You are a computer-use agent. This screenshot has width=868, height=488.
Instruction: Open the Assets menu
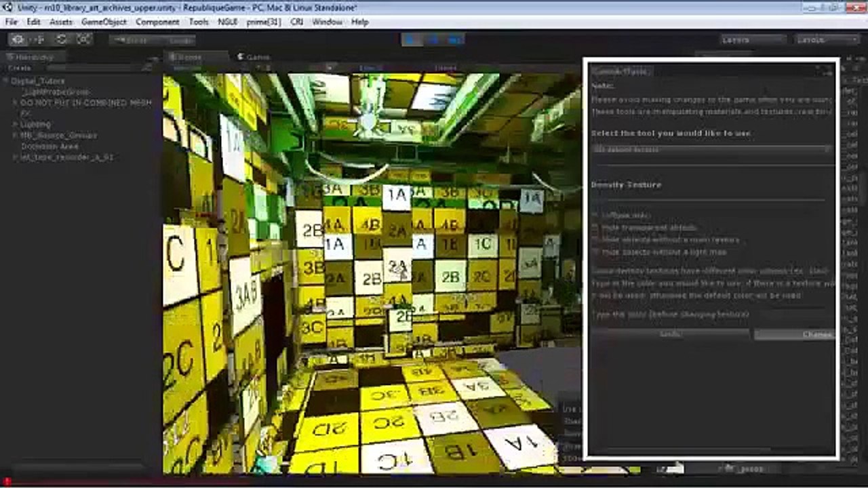tap(61, 22)
